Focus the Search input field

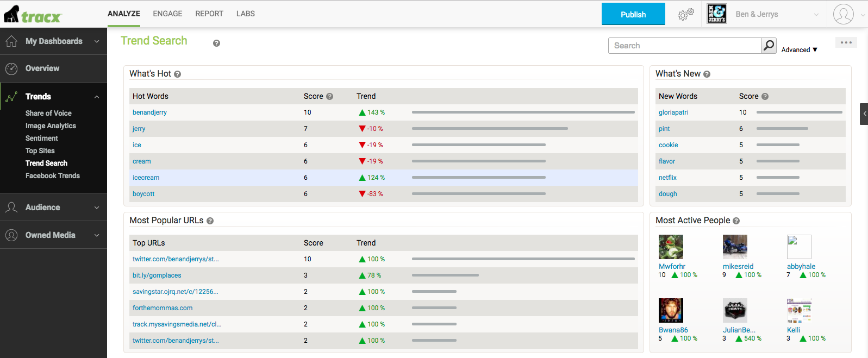684,46
